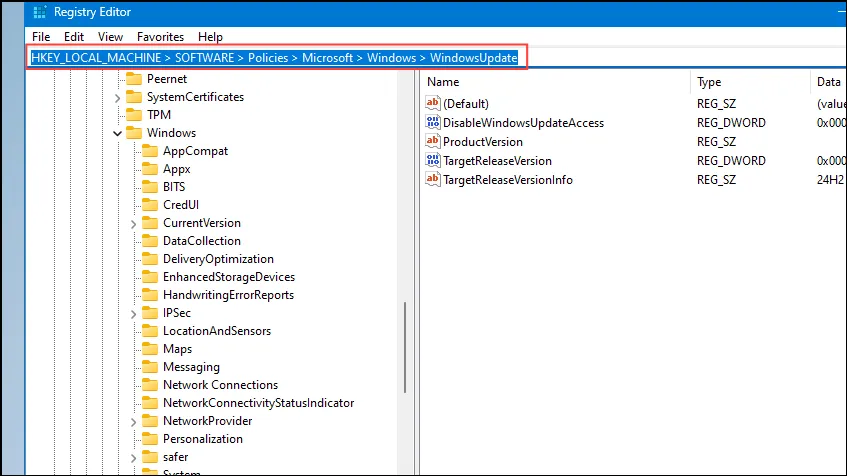Select the TargetReleaseVersionInfo value name
Image resolution: width=847 pixels, height=476 pixels.
pos(508,180)
